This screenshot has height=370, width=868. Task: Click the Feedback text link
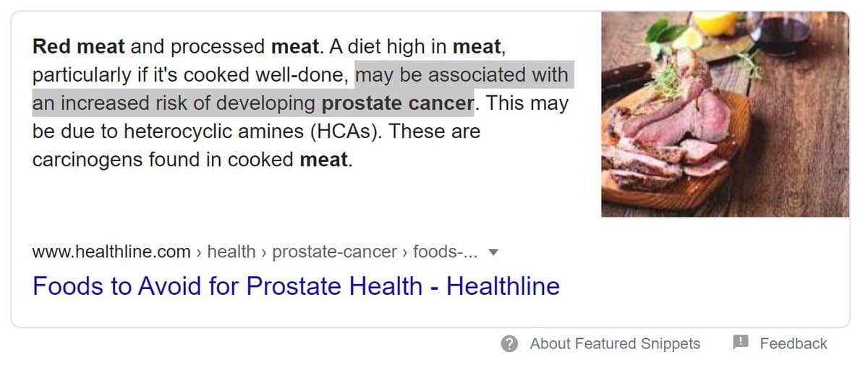(793, 344)
